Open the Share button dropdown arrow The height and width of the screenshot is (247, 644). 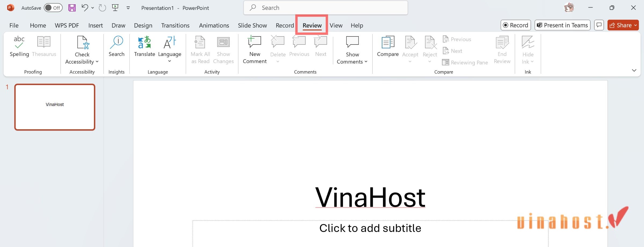[635, 25]
